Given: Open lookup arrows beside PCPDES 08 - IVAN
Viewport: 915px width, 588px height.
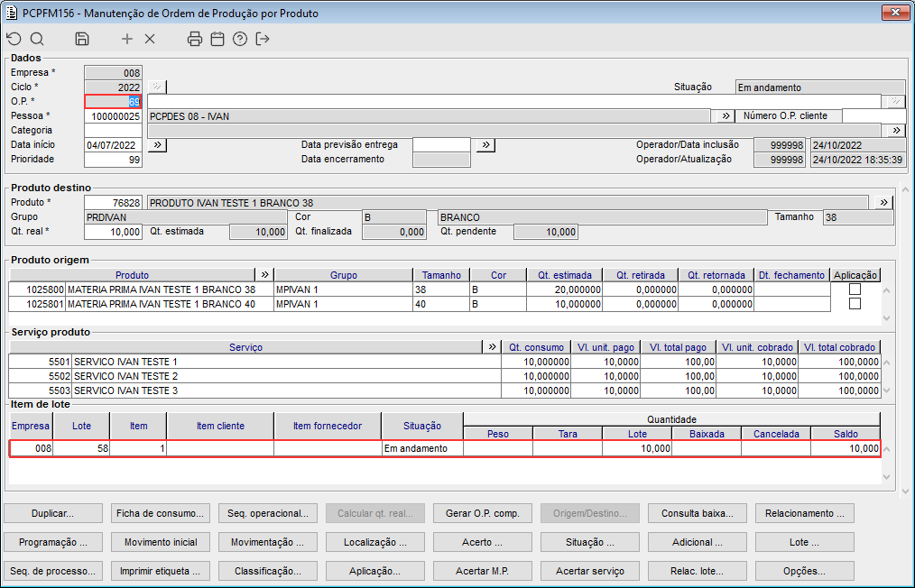Looking at the screenshot, I should [724, 115].
